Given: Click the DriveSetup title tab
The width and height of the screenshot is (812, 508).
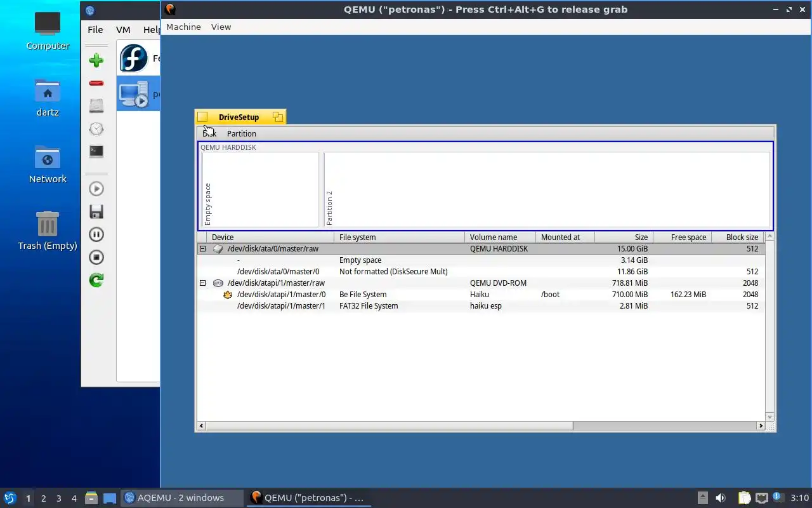Looking at the screenshot, I should tap(239, 117).
